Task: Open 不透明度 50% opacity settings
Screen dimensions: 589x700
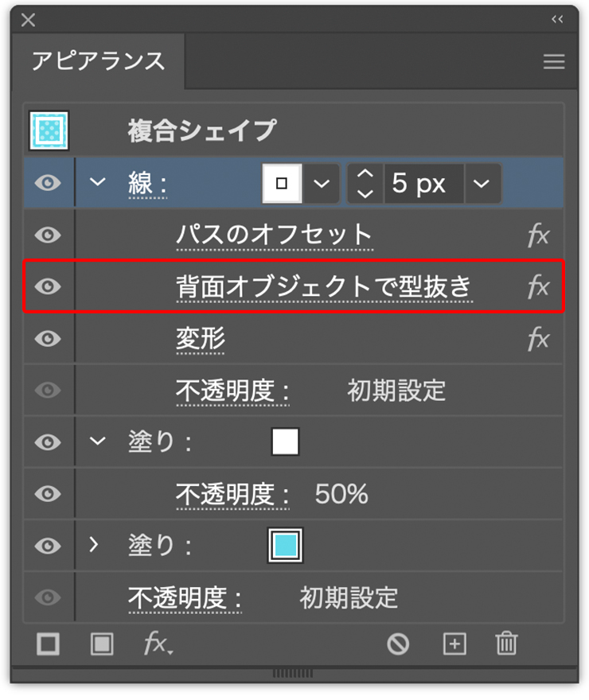Action: click(232, 495)
